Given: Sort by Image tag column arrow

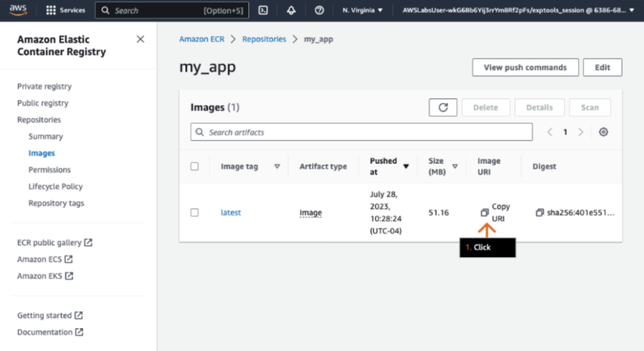Looking at the screenshot, I should point(277,166).
